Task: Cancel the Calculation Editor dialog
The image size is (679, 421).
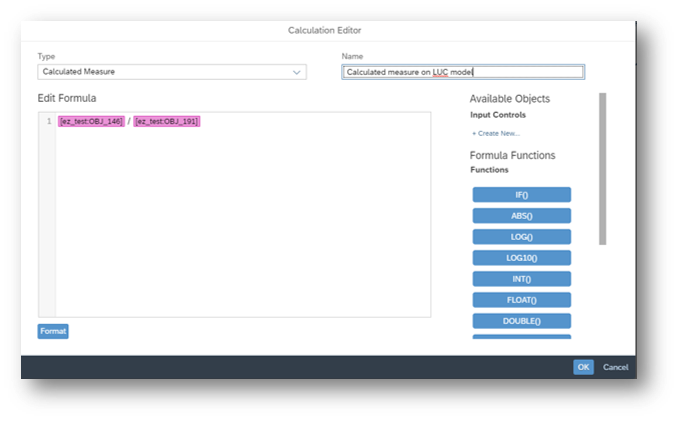Action: (615, 367)
